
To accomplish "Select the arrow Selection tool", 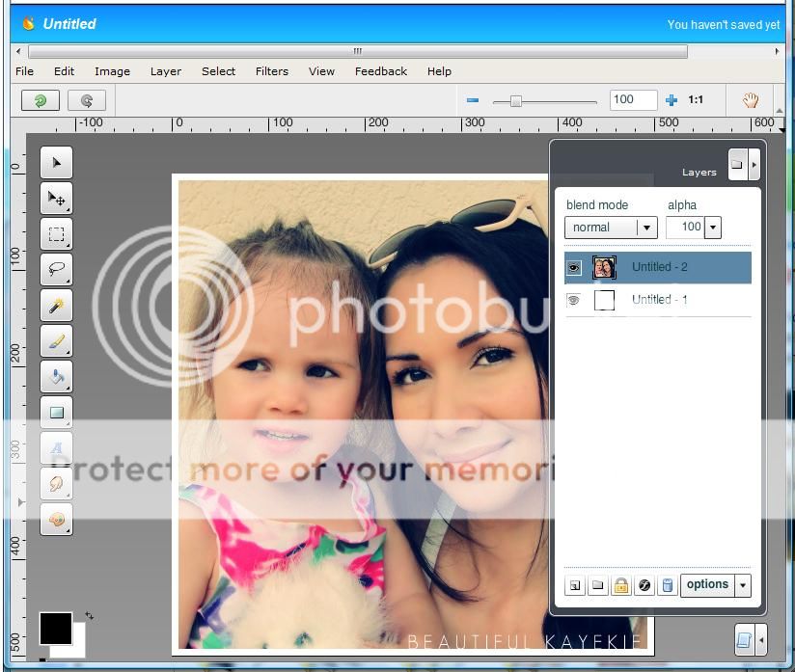I will 56,163.
